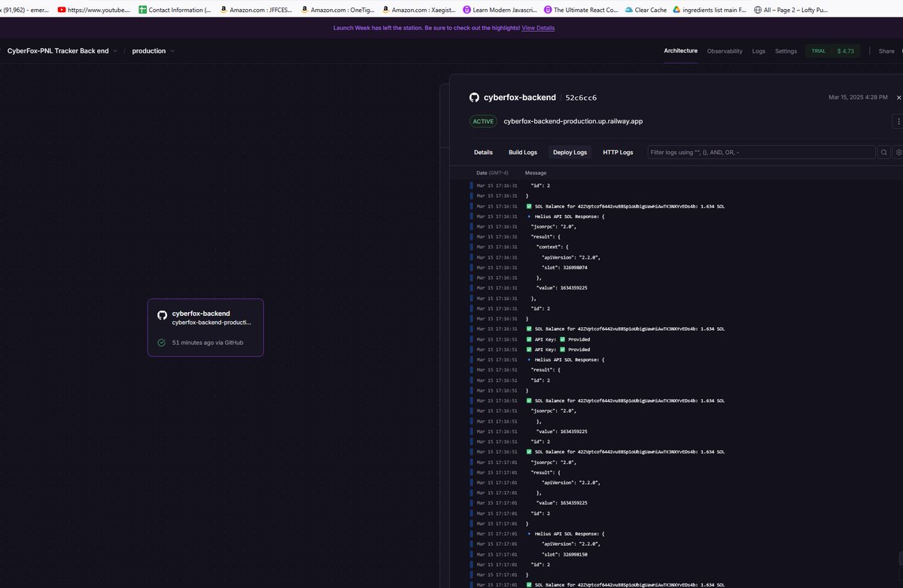Open the Clear Cache bookmark
Screen dimensions: 903x588
(644, 11)
